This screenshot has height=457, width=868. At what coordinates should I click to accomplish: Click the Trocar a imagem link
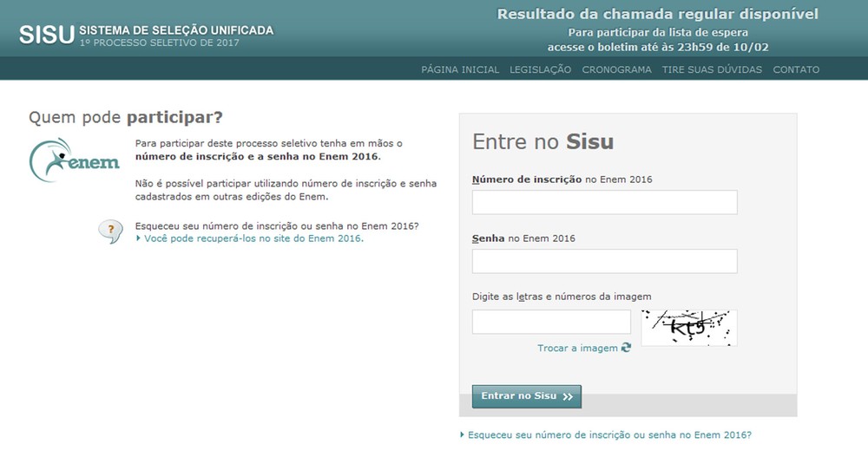click(x=577, y=348)
